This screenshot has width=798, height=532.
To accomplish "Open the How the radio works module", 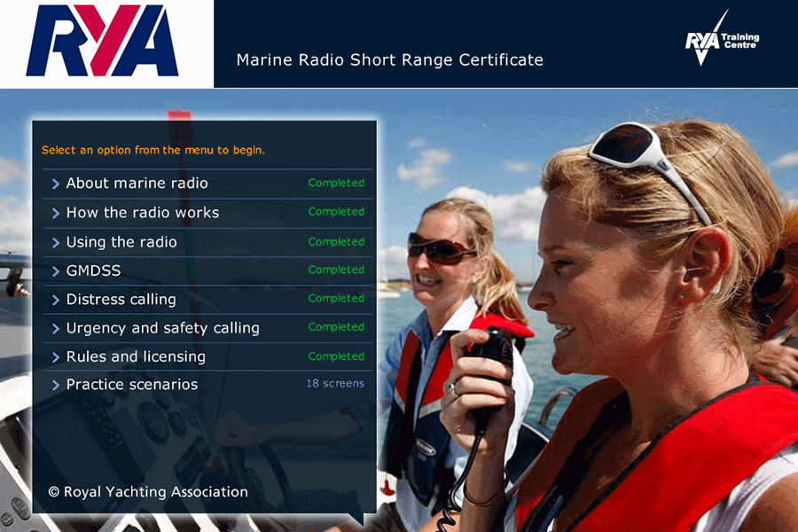I will click(x=207, y=213).
